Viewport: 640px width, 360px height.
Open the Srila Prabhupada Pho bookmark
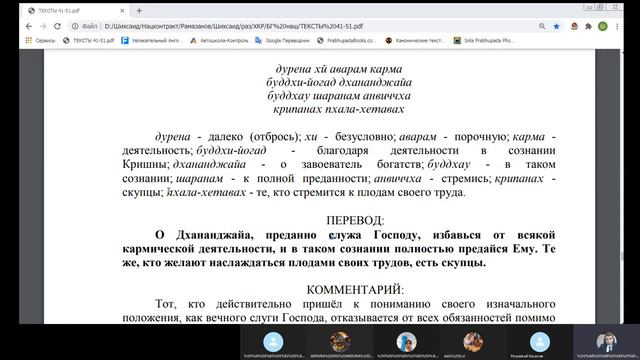pos(484,40)
